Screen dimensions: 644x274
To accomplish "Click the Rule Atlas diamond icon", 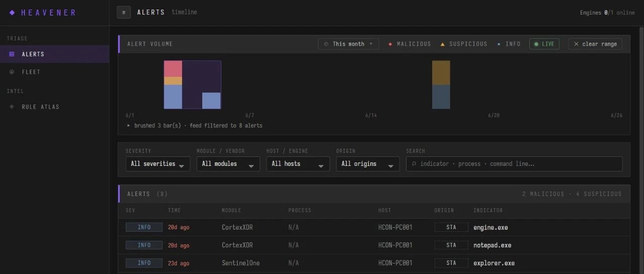I will tap(12, 107).
